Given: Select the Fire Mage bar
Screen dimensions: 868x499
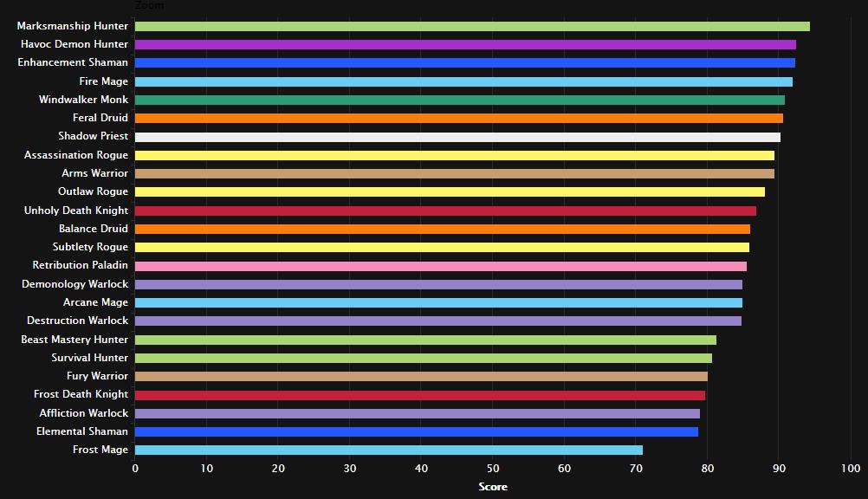Looking at the screenshot, I should click(464, 82).
